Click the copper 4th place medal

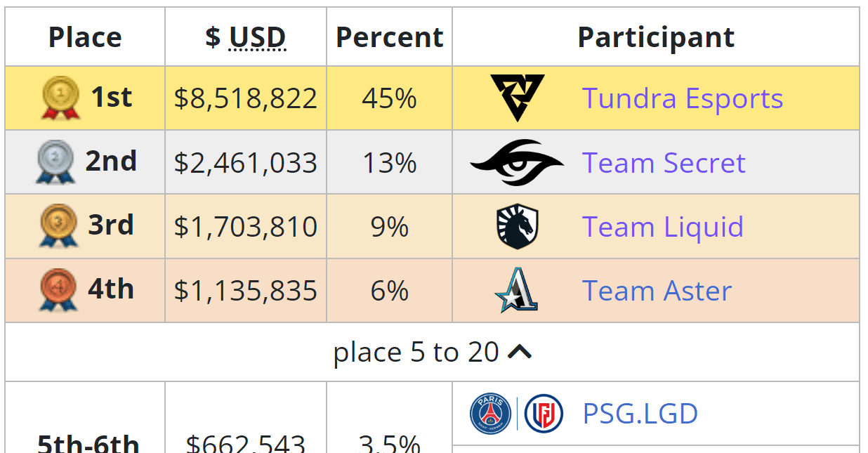[58, 291]
